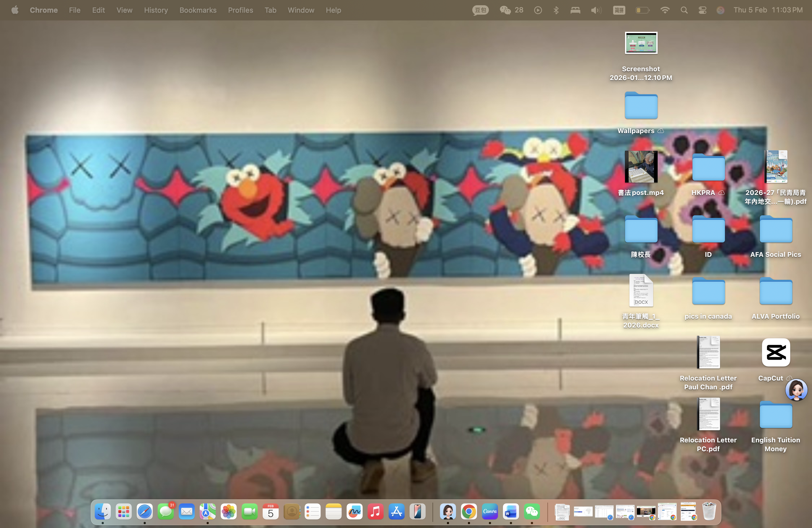Screen dimensions: 812x528
Task: Open the Music app in the Dock
Action: (x=376, y=512)
